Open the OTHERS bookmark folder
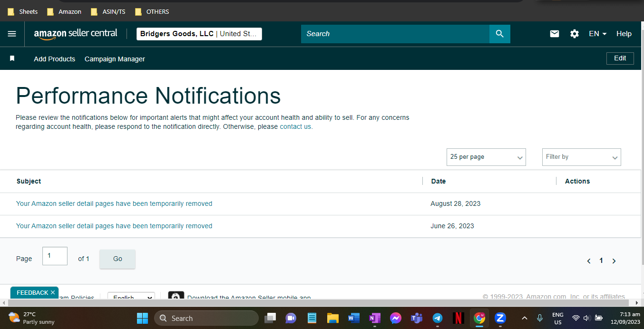 point(152,11)
